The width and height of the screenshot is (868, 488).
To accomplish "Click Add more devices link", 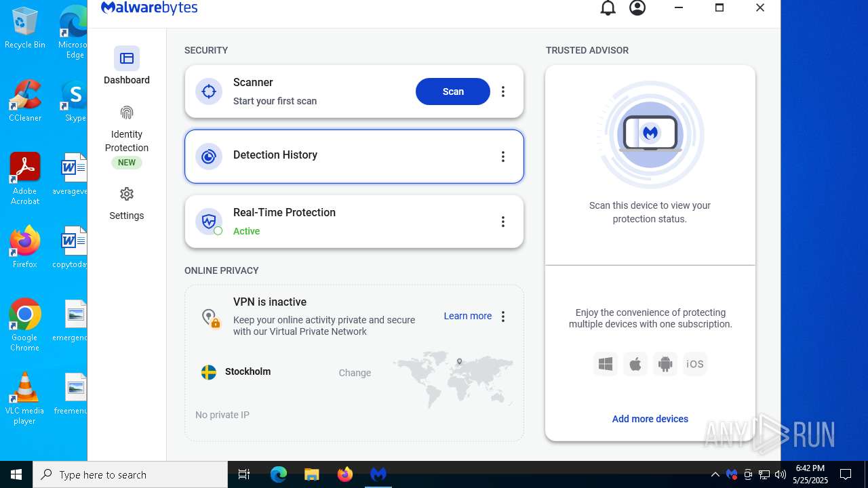I will coord(650,419).
